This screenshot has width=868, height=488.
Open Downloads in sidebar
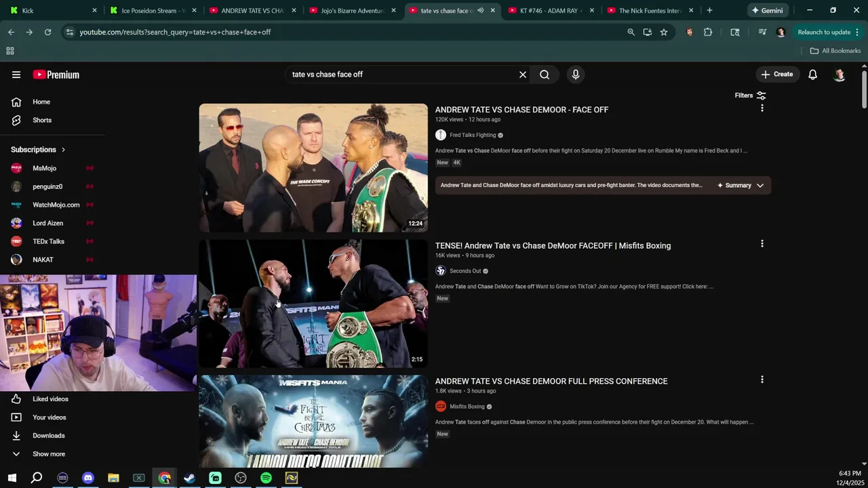48,436
